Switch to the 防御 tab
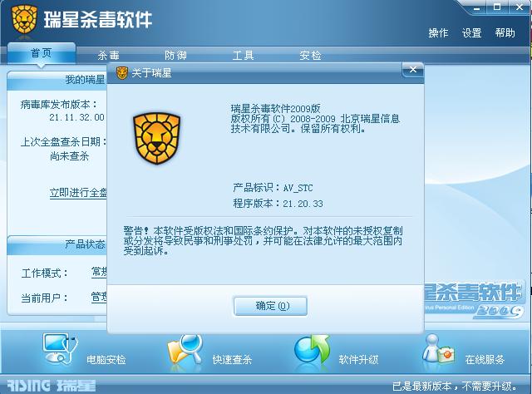 pos(175,56)
